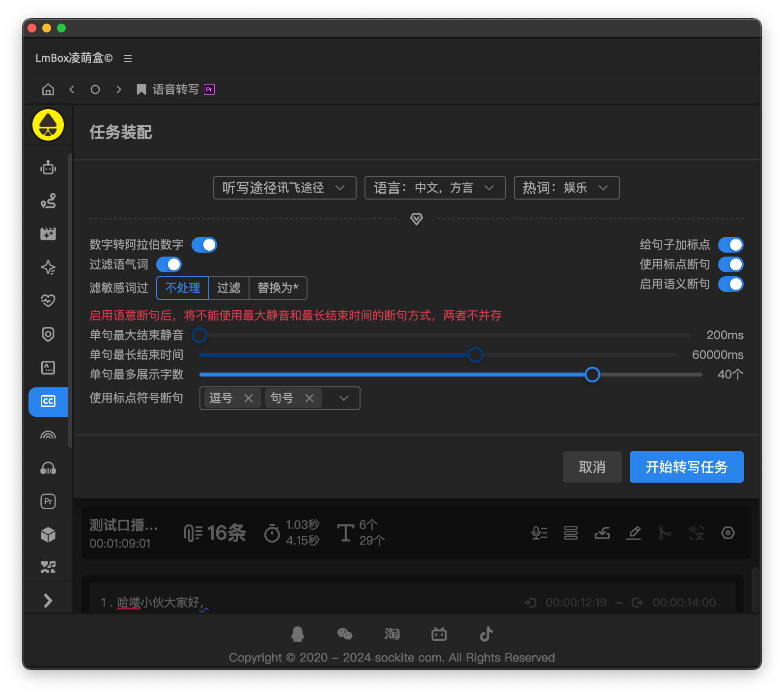
Task: Expand the sidebar with bottom chevron
Action: pos(48,601)
